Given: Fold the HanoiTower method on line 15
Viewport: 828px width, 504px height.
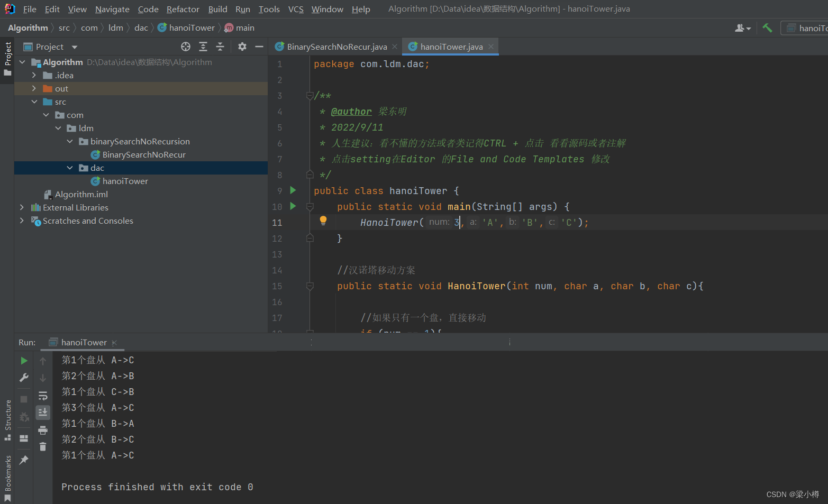Looking at the screenshot, I should click(x=310, y=286).
